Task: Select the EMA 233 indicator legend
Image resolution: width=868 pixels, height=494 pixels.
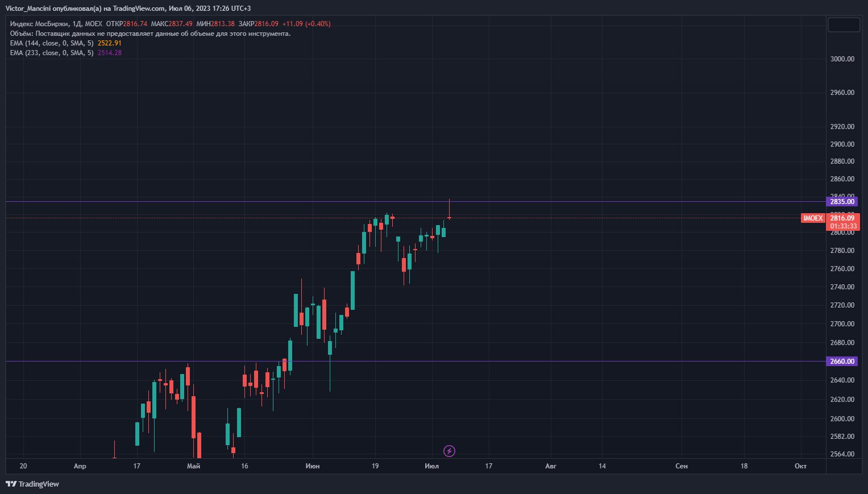Action: pyautogui.click(x=51, y=53)
